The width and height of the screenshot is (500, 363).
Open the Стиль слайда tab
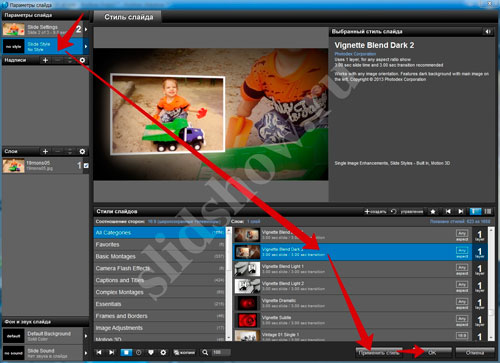pyautogui.click(x=129, y=17)
